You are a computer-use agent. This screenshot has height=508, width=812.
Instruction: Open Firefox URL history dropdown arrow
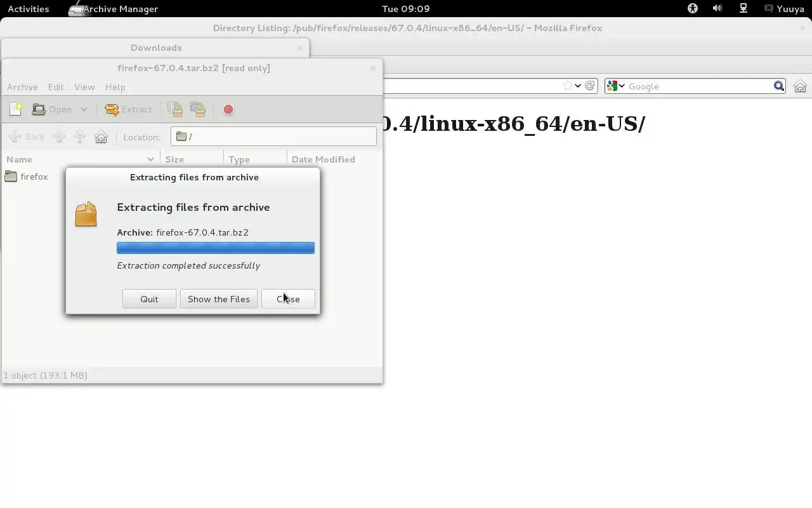point(578,86)
